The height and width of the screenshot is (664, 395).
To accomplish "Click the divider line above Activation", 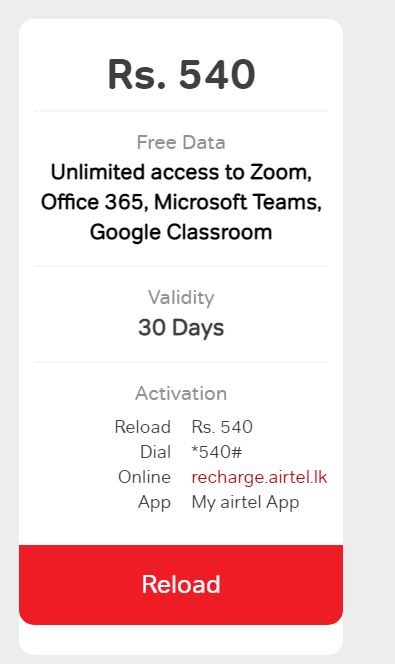I will [181, 362].
